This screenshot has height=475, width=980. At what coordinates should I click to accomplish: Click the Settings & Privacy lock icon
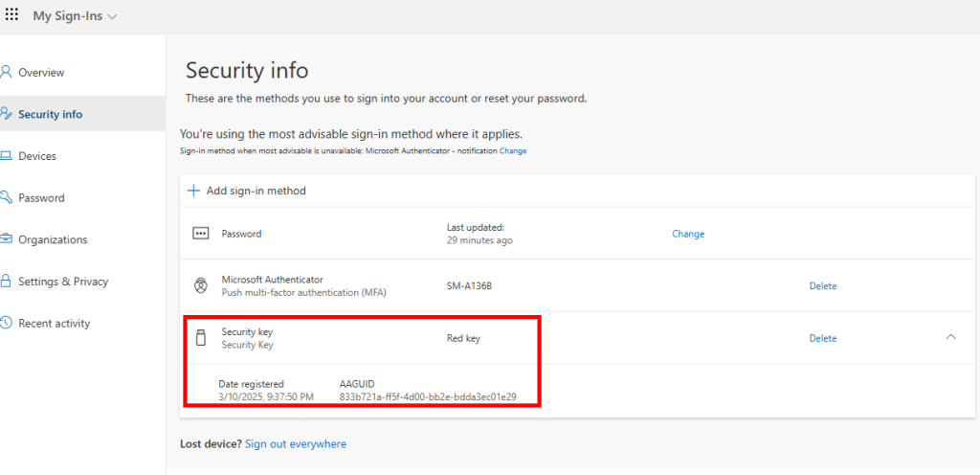pyautogui.click(x=7, y=281)
